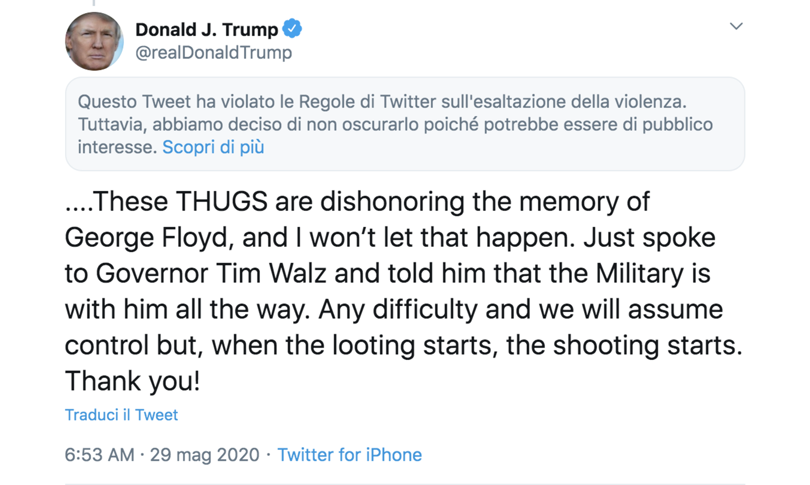Click the violence rules notice box
Image resolution: width=810 pixels, height=485 pixels.
(x=405, y=124)
